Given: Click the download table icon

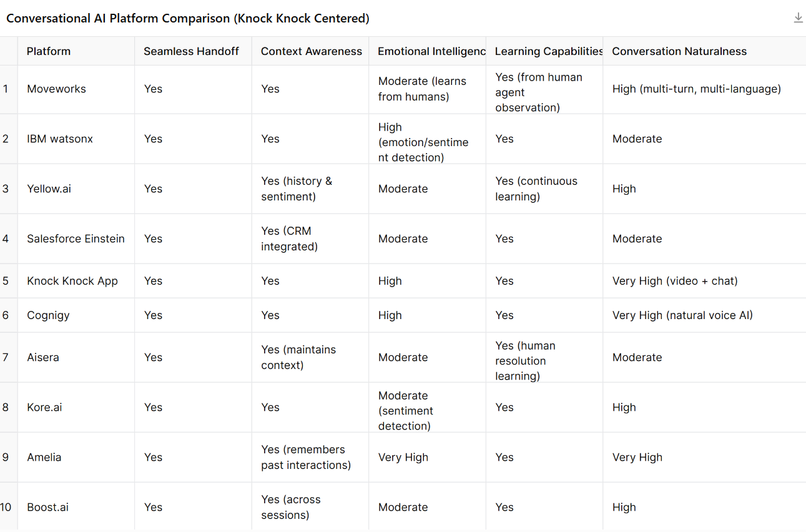Looking at the screenshot, I should (x=798, y=18).
